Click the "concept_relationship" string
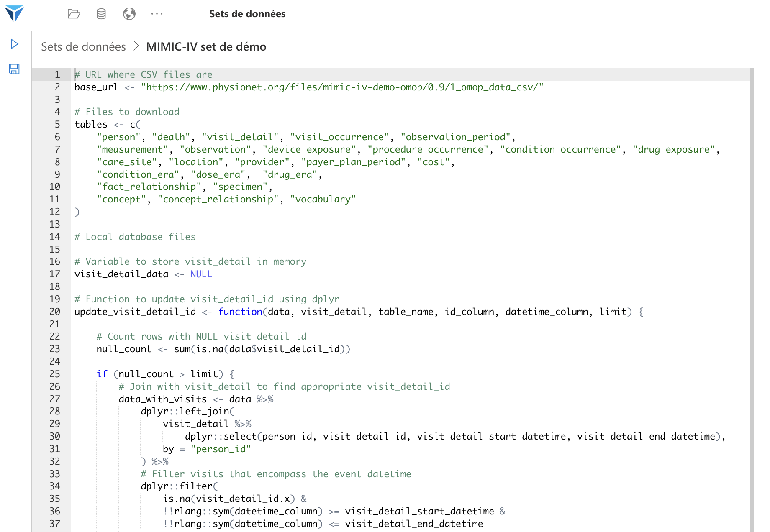This screenshot has height=532, width=770. tap(218, 199)
